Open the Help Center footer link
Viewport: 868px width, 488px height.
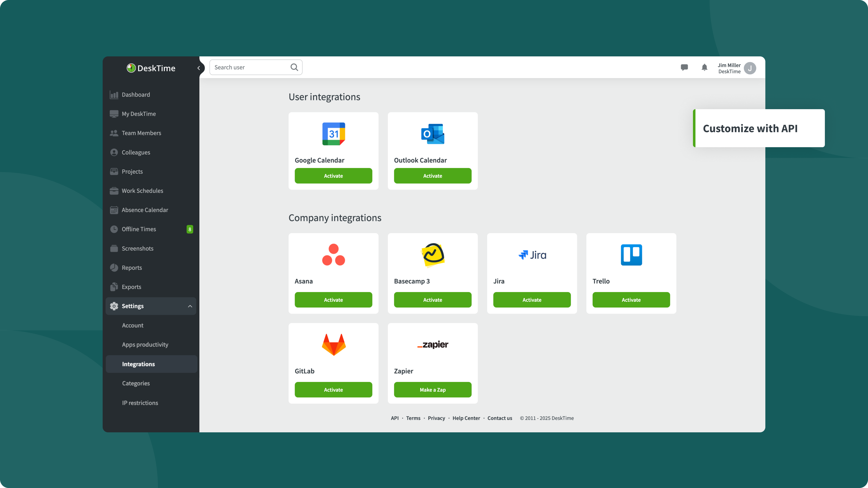[466, 418]
